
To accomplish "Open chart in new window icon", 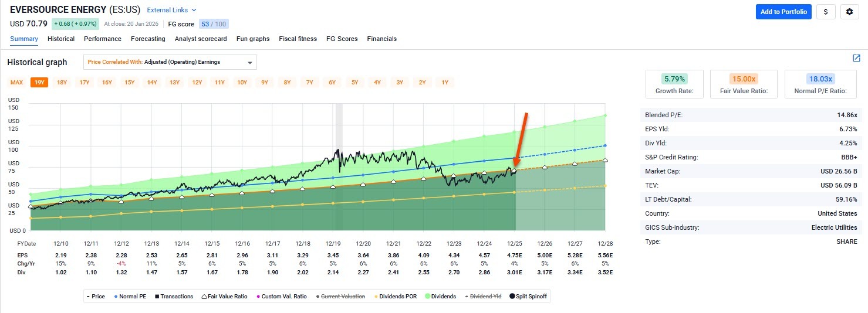I will click(856, 58).
